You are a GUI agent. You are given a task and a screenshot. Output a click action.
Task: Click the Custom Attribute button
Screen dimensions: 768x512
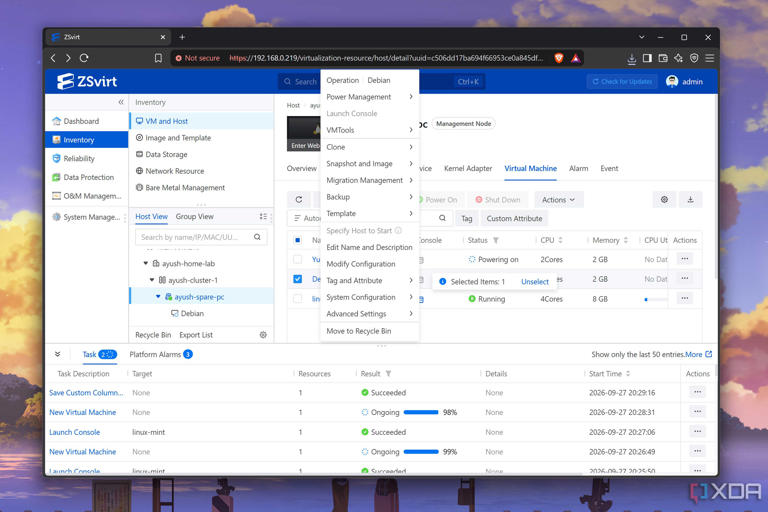[514, 219]
